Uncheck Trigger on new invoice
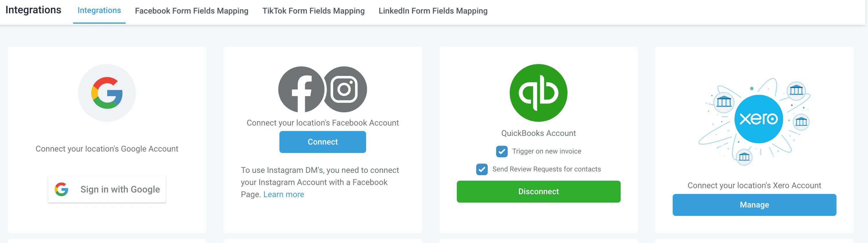The image size is (868, 243). pyautogui.click(x=502, y=152)
